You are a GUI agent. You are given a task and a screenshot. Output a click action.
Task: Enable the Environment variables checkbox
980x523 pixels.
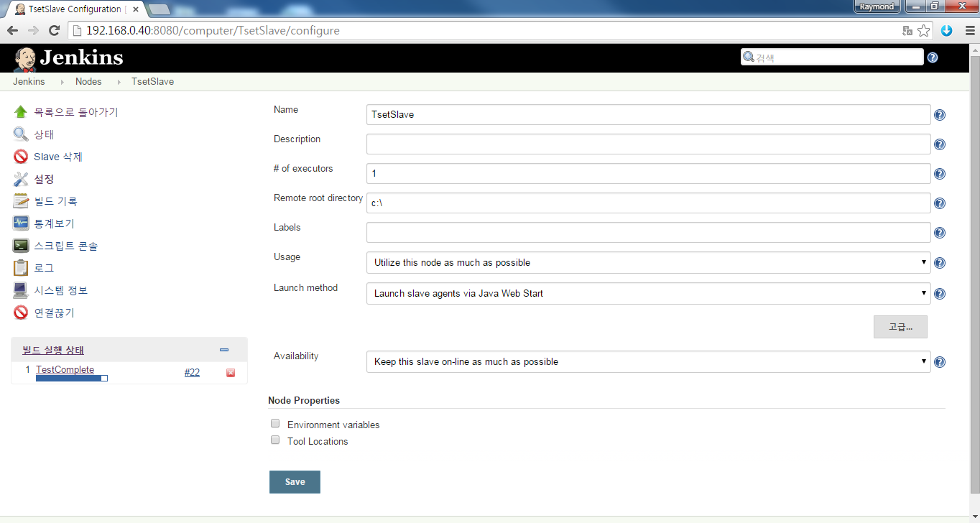pyautogui.click(x=275, y=424)
